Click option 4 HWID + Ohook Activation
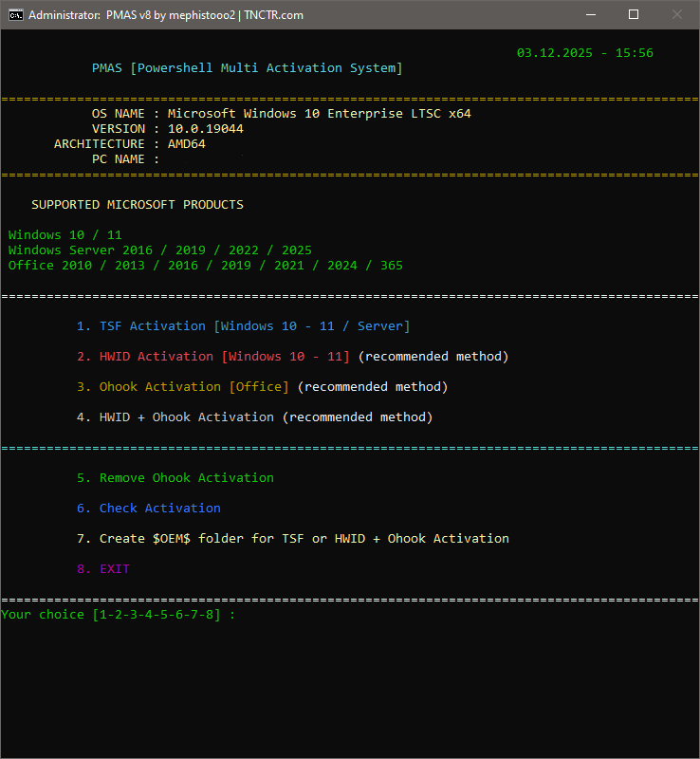 pos(254,417)
